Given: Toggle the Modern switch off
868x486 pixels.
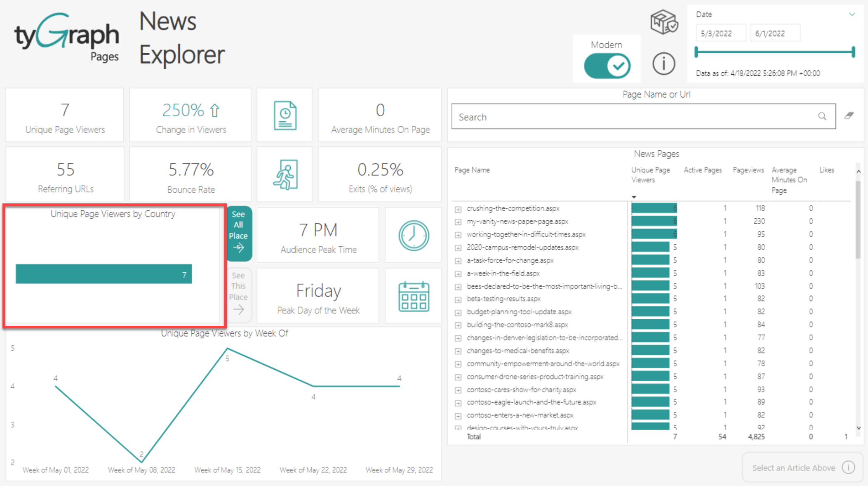Looking at the screenshot, I should (607, 66).
